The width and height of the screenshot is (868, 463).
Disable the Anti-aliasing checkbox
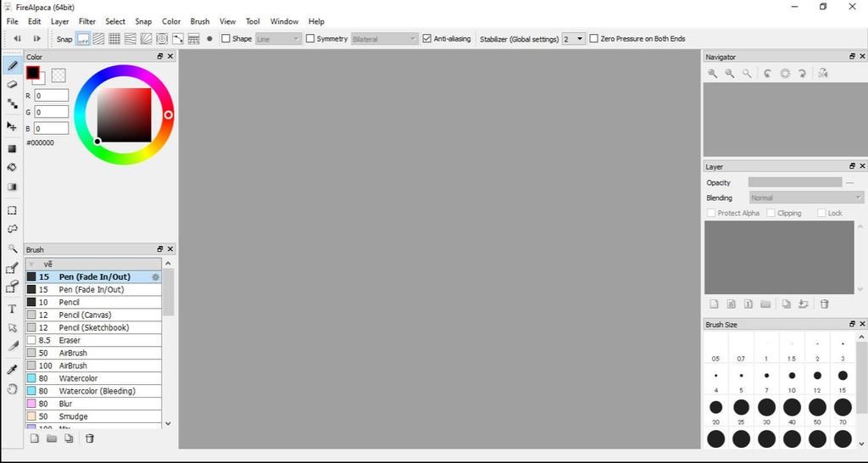tap(427, 39)
